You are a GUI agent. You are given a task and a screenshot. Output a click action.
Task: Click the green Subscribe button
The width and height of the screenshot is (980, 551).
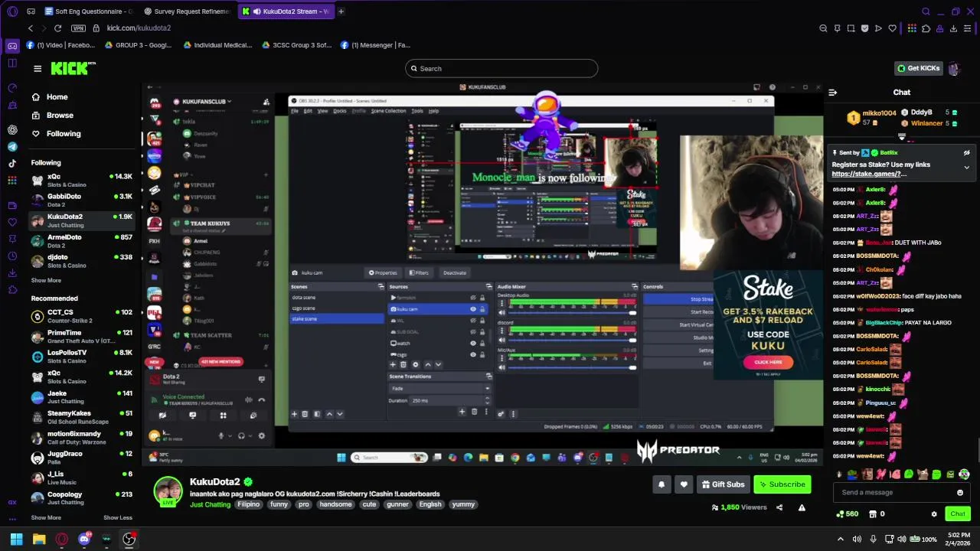click(782, 484)
